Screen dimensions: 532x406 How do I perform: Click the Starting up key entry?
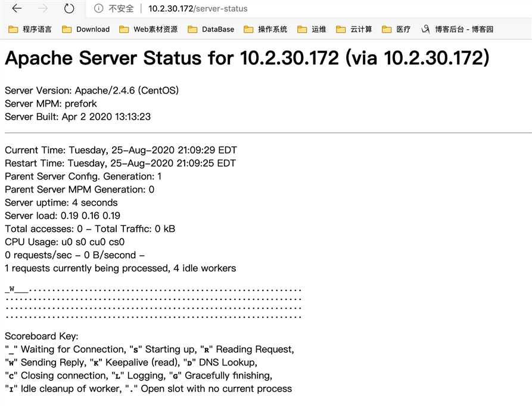point(162,349)
